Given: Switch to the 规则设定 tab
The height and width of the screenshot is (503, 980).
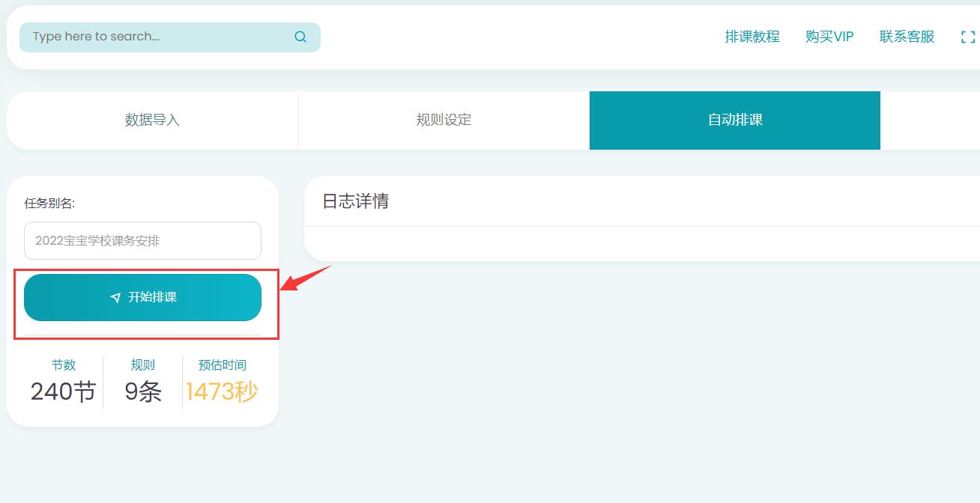Looking at the screenshot, I should pos(444,121).
